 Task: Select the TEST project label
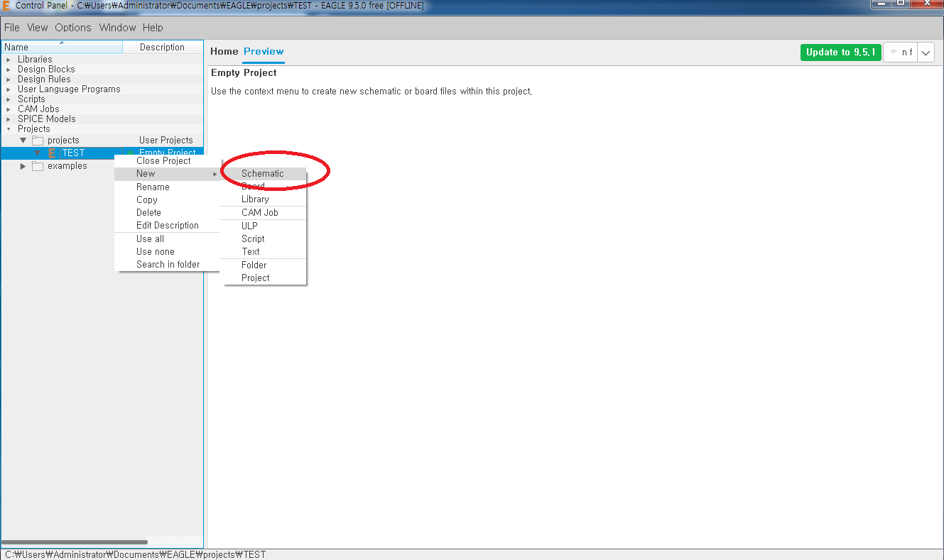tap(73, 153)
